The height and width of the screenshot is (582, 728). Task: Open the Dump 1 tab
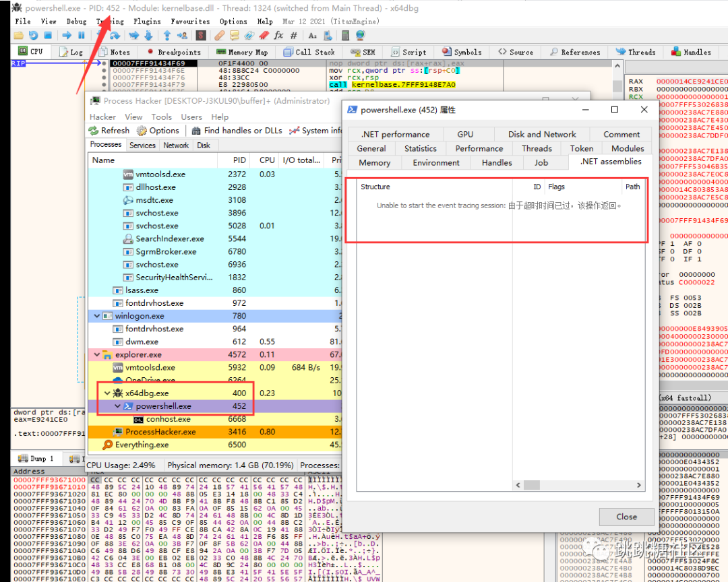tap(36, 459)
